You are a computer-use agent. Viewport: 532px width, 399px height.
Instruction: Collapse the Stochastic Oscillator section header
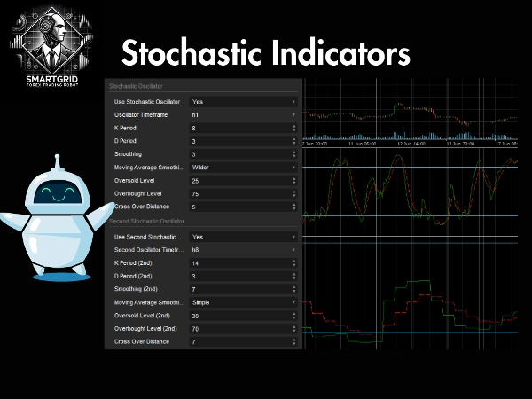pos(141,87)
